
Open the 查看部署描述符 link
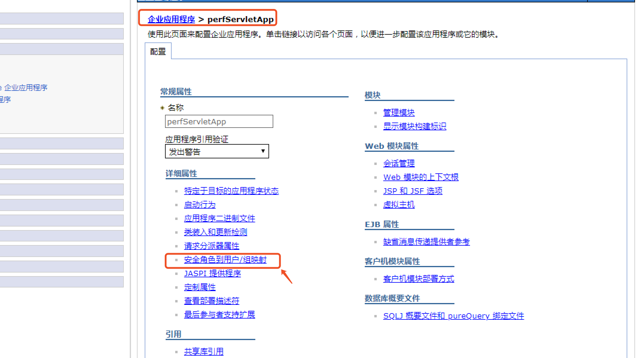pyautogui.click(x=212, y=301)
